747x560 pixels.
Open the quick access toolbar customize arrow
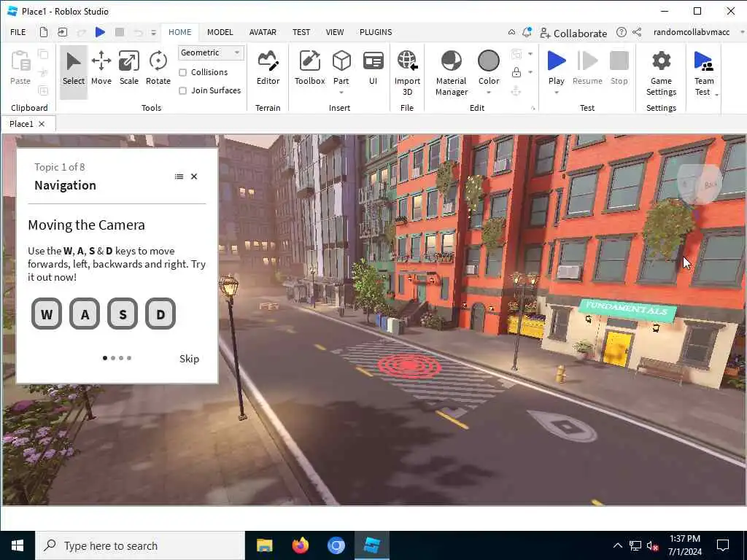coord(153,32)
